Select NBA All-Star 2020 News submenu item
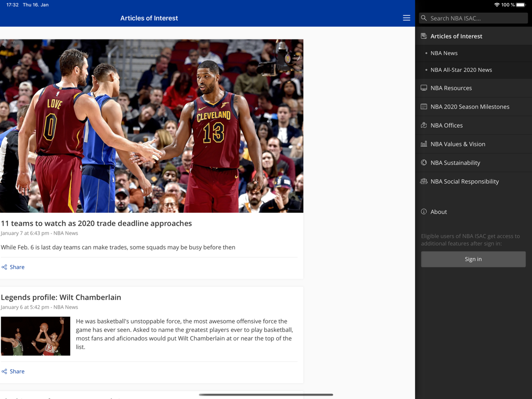 pos(473,70)
